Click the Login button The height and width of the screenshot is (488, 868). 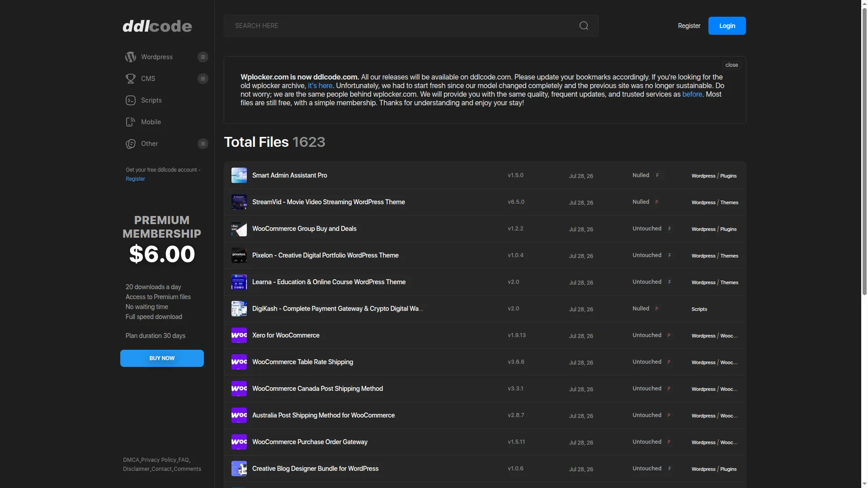[727, 26]
